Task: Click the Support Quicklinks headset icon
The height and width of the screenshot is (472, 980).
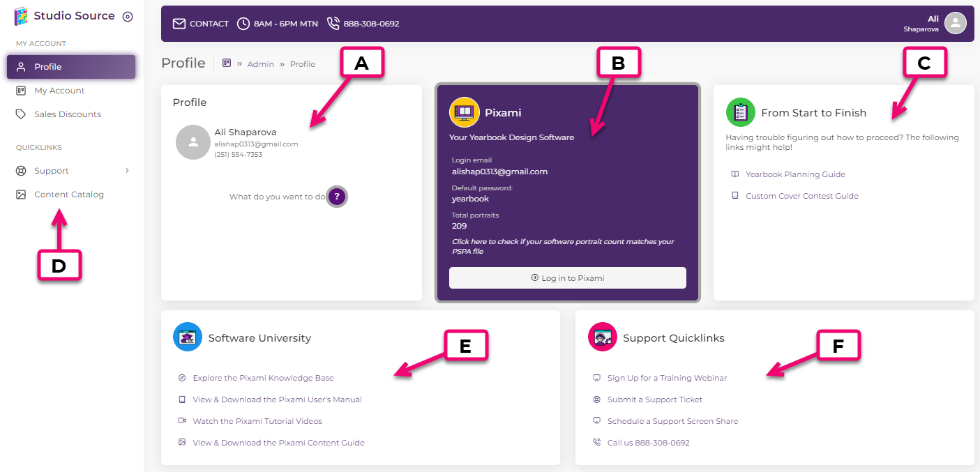Action: [x=602, y=337]
